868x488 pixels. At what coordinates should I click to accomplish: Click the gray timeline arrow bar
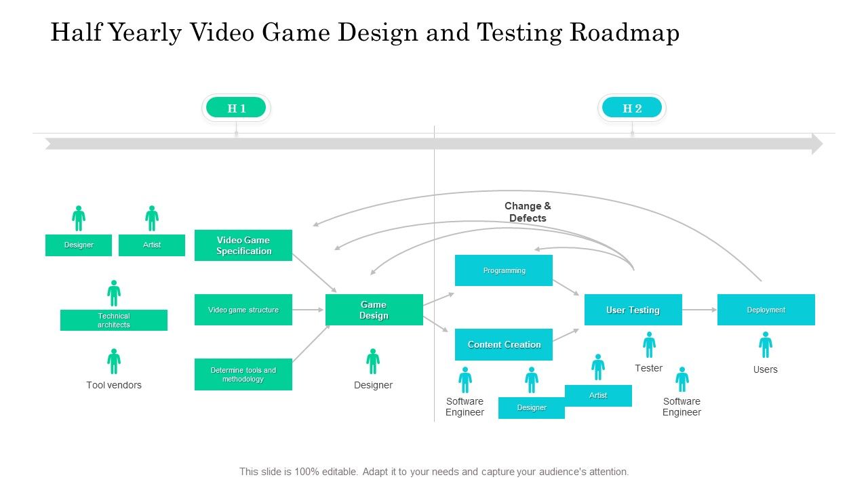click(434, 144)
